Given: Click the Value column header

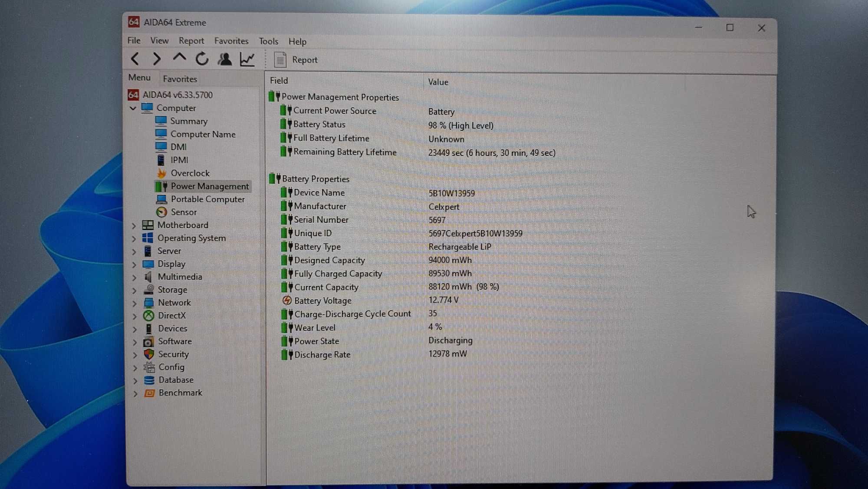Looking at the screenshot, I should tap(438, 82).
